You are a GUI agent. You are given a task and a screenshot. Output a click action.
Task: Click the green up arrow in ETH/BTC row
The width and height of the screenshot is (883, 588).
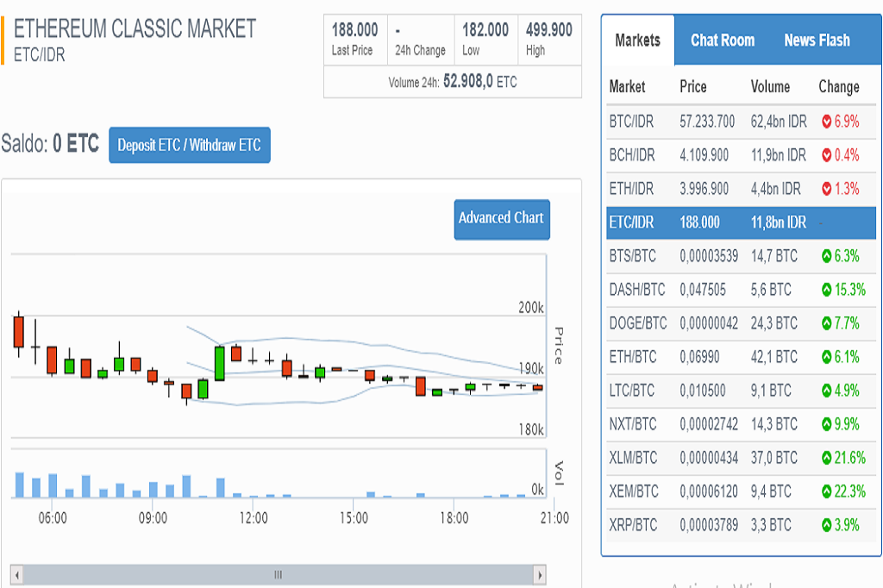click(826, 357)
